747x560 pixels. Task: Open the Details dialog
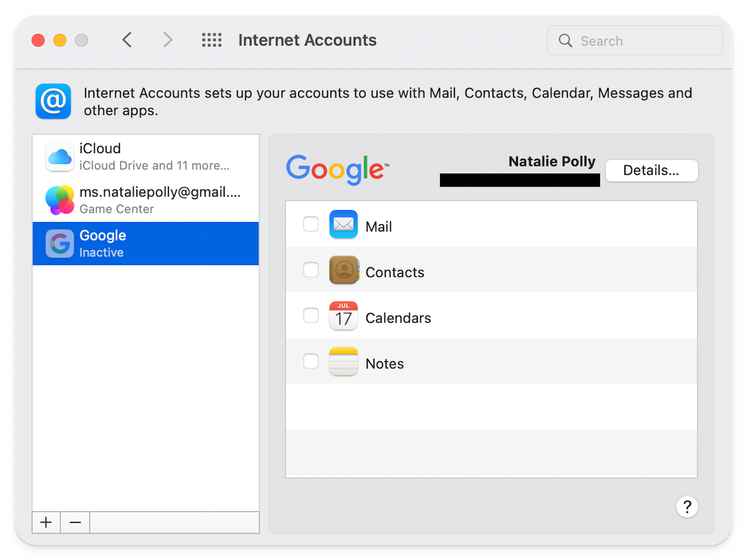tap(651, 170)
